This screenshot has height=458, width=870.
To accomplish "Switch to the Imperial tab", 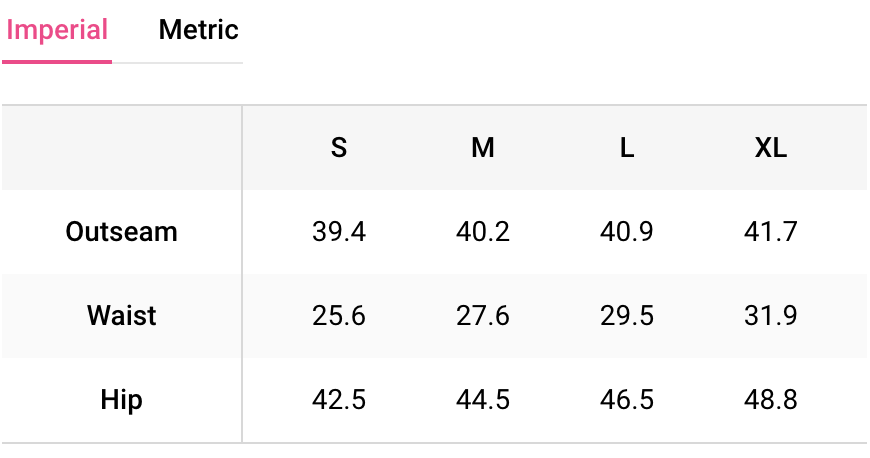I will 57,30.
